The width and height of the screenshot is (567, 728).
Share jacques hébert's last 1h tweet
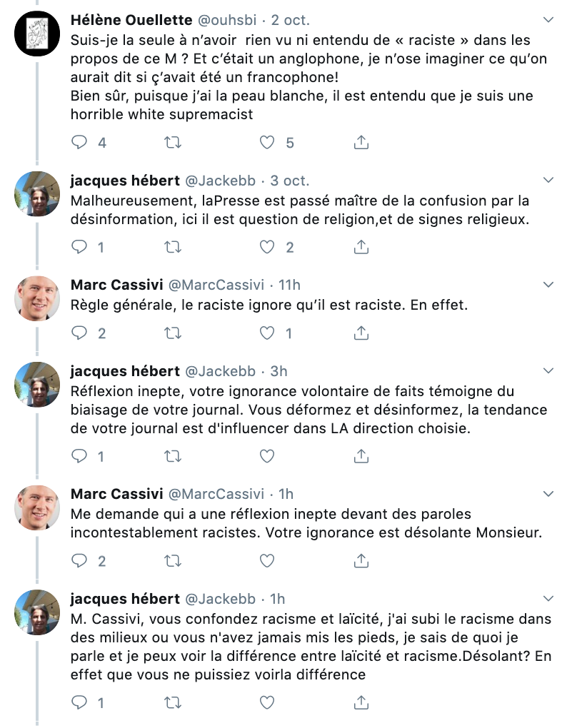pos(361,702)
